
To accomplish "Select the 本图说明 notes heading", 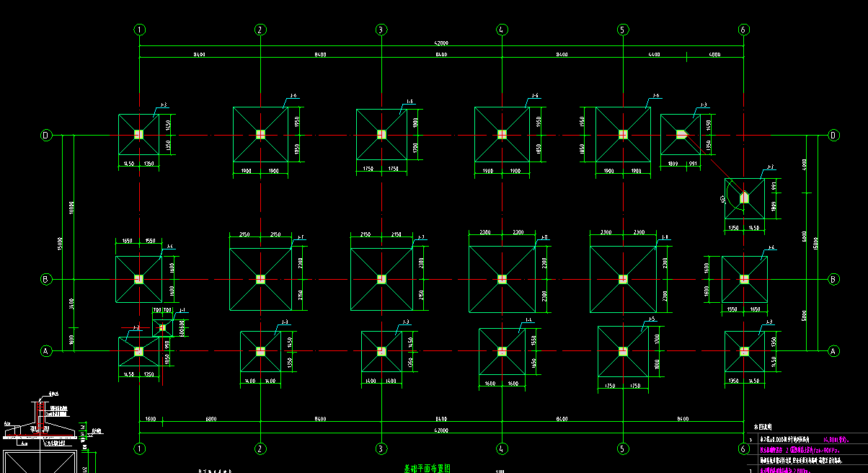I will click(762, 428).
